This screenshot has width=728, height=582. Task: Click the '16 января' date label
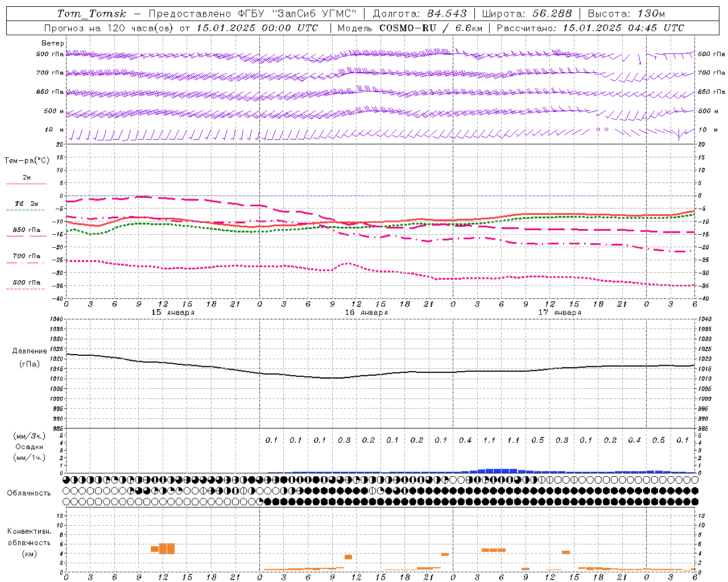[366, 313]
